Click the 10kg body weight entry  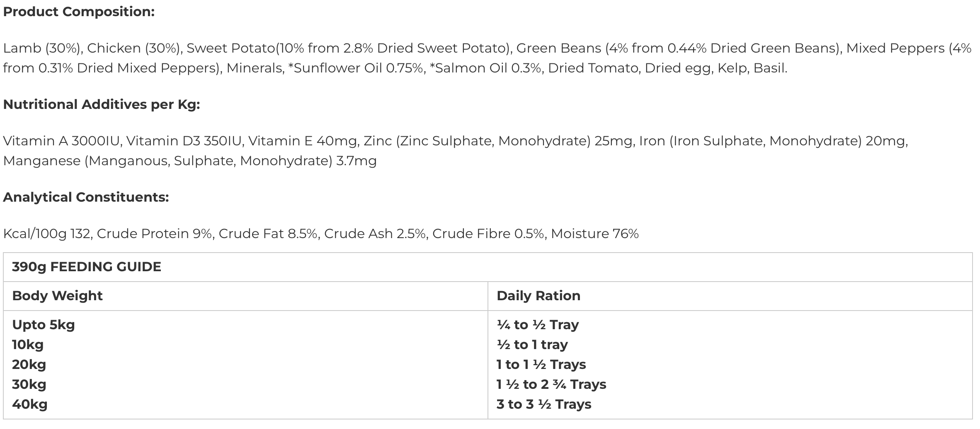pyautogui.click(x=28, y=345)
